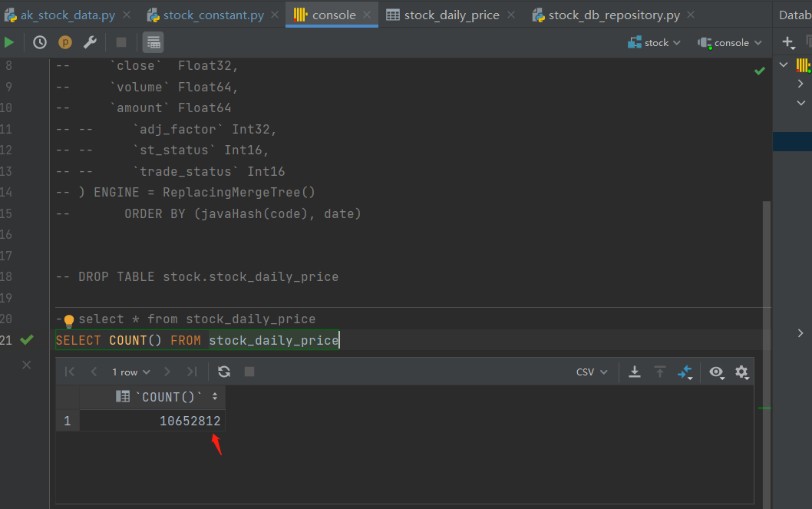Image resolution: width=812 pixels, height=509 pixels.
Task: Click the green inspection checkmark in editor corner
Action: click(760, 71)
